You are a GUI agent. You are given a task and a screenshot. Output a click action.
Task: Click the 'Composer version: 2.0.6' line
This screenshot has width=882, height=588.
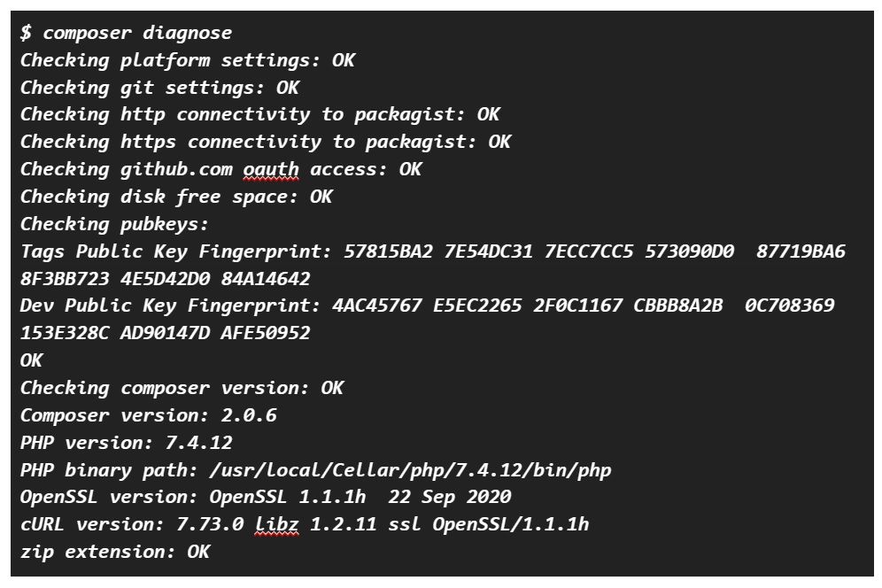click(148, 415)
